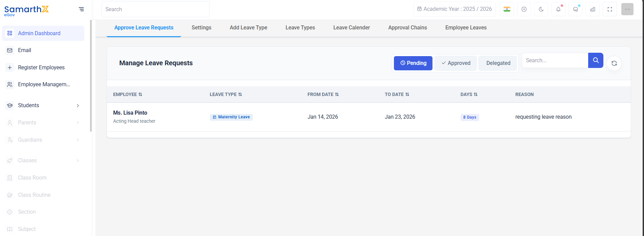The height and width of the screenshot is (236, 644).
Task: Open the Approval Chains tab
Action: click(x=407, y=28)
